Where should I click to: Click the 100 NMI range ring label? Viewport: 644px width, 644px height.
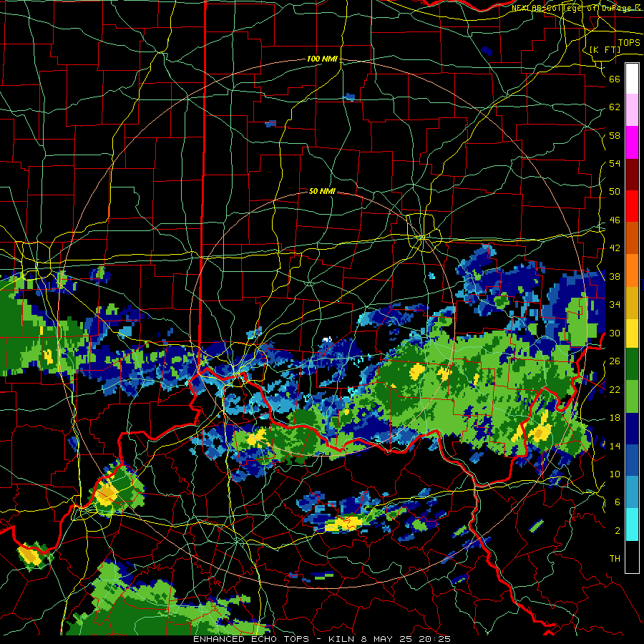322,59
